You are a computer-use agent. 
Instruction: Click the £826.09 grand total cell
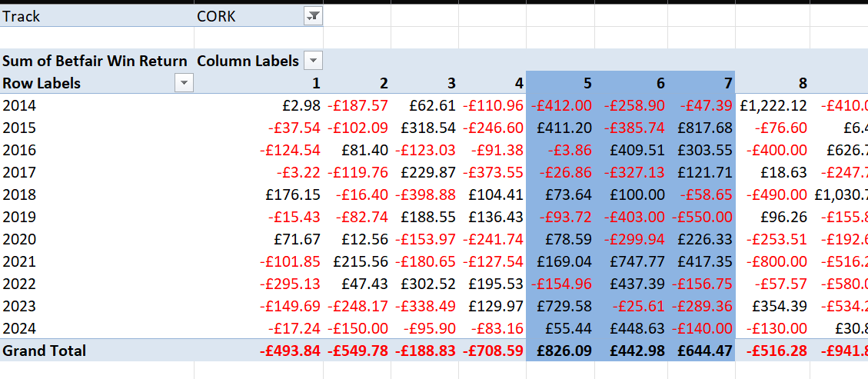click(x=560, y=351)
